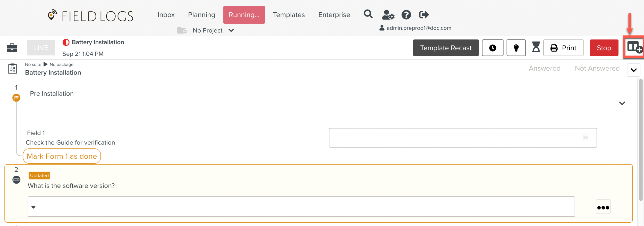Toggle the Not Answered filter

coord(597,68)
